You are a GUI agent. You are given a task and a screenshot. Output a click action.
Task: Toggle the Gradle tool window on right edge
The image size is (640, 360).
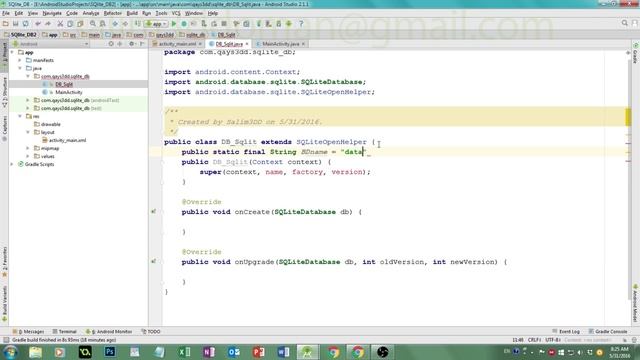636,53
